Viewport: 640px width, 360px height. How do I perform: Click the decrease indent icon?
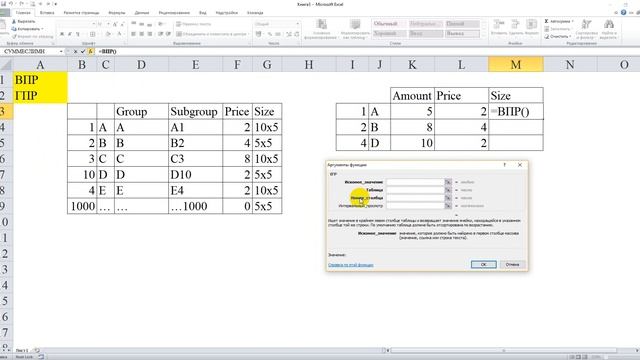click(160, 34)
